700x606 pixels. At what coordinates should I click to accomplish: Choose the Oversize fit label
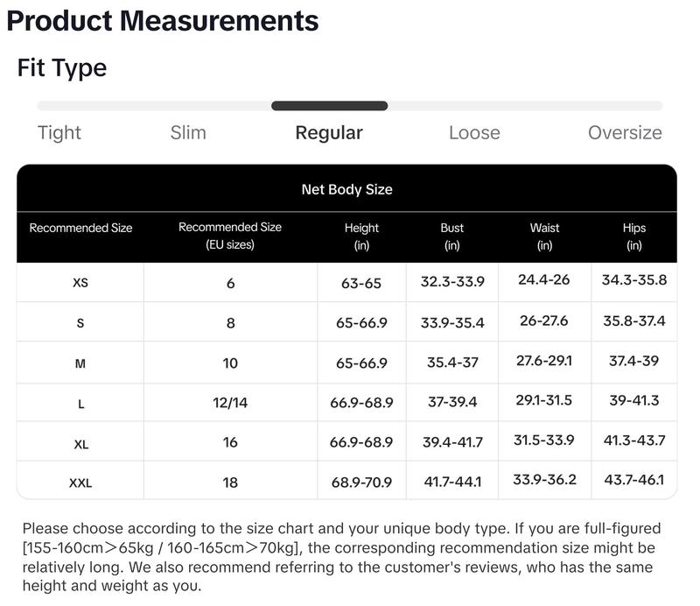click(x=625, y=133)
